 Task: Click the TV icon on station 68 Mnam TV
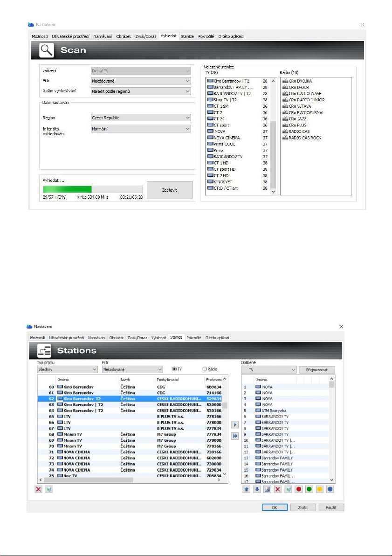pos(60,434)
